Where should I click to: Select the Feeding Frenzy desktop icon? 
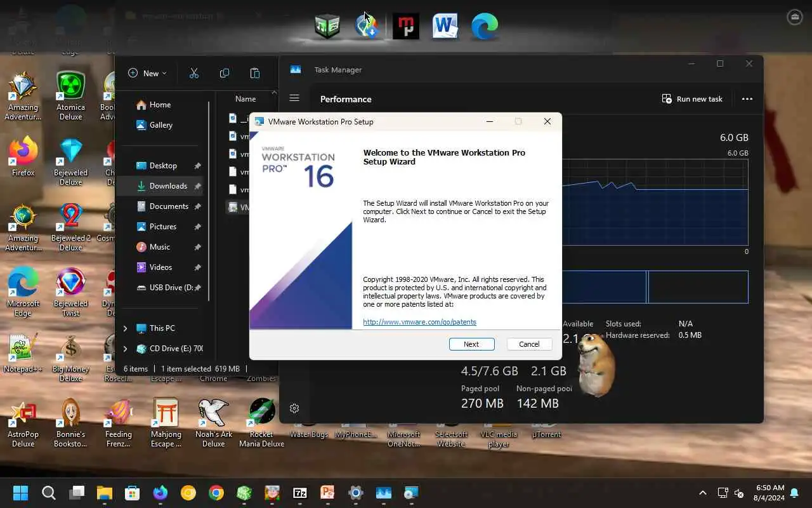click(118, 424)
